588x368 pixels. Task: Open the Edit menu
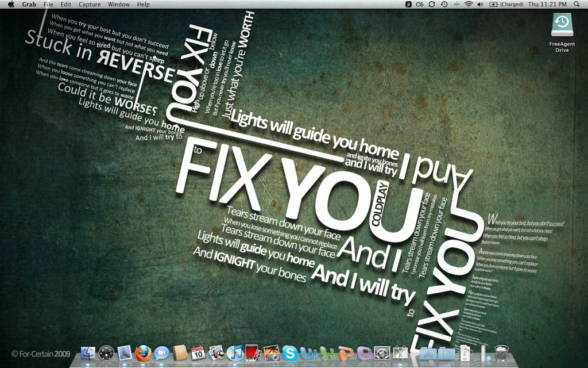pyautogui.click(x=66, y=5)
